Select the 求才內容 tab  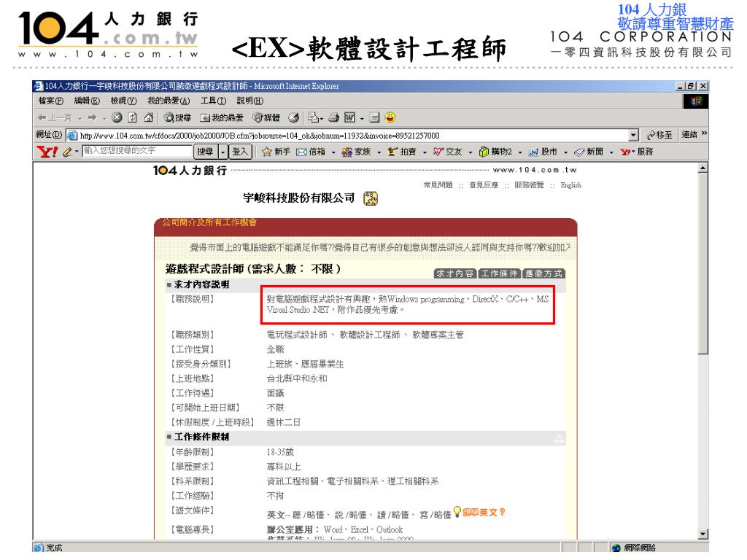(x=455, y=273)
